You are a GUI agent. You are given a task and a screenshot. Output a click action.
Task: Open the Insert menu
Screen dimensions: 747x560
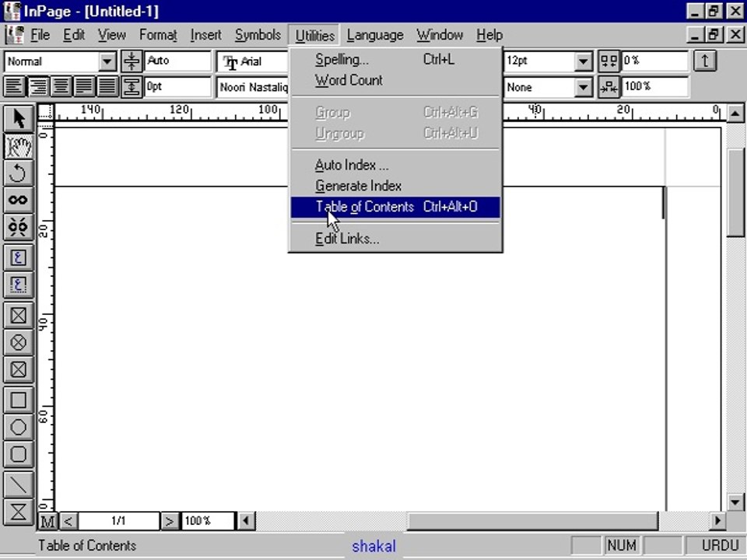click(x=205, y=35)
